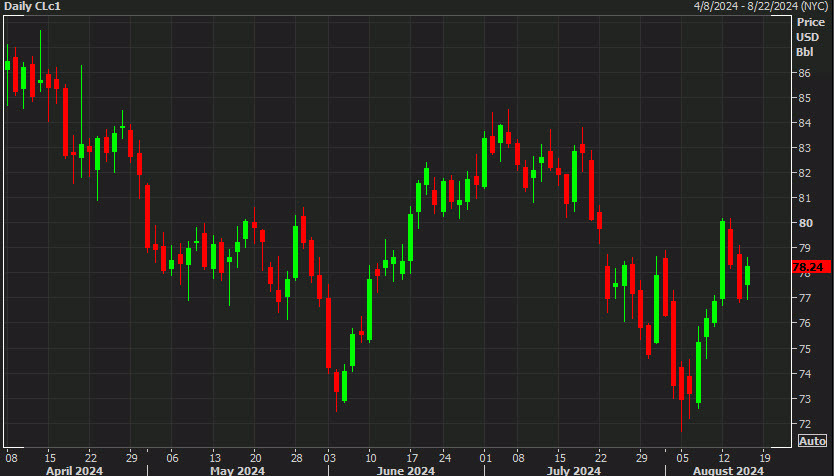834x476 pixels.
Task: Click the August 2024 month label
Action: 728,471
